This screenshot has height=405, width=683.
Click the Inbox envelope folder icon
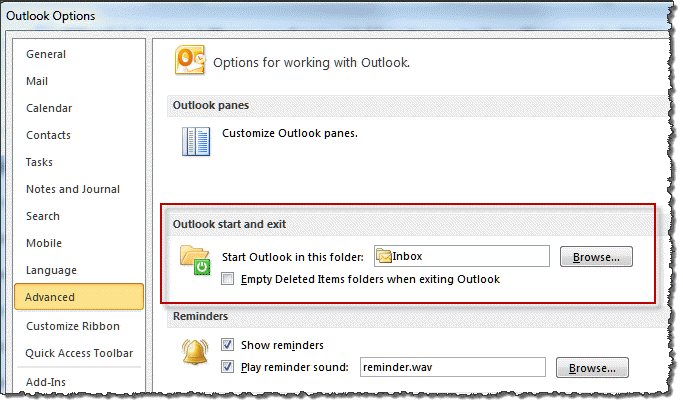(x=384, y=256)
